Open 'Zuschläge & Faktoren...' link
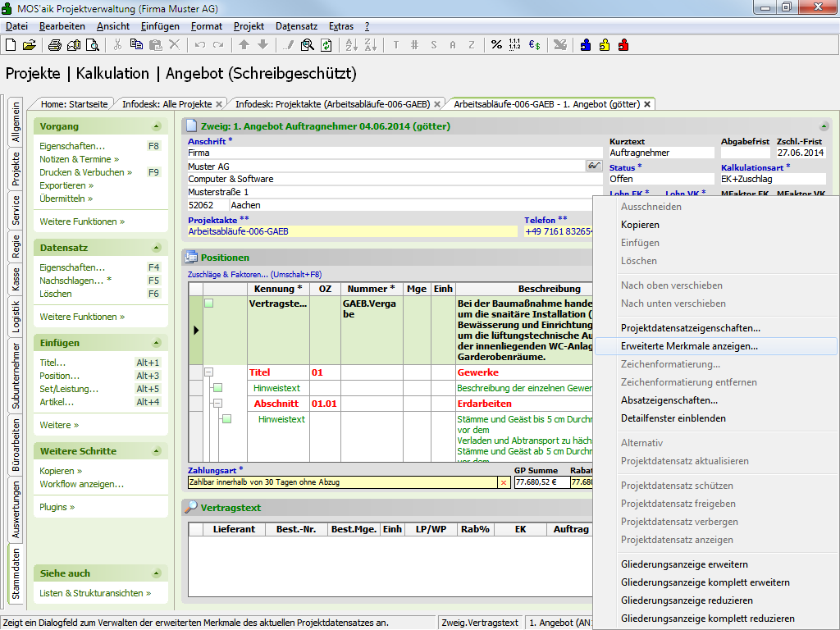This screenshot has width=840, height=630. 254,274
